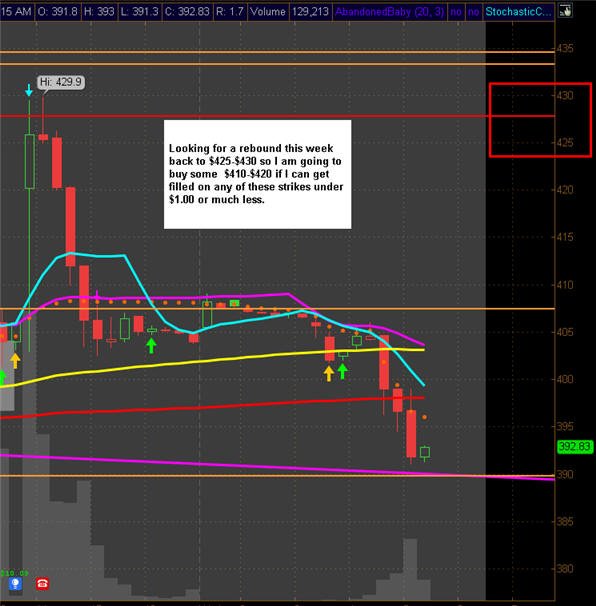Screen dimensions: 596x606
Task: Select the red rectangle target zone drawing
Action: pyautogui.click(x=540, y=120)
